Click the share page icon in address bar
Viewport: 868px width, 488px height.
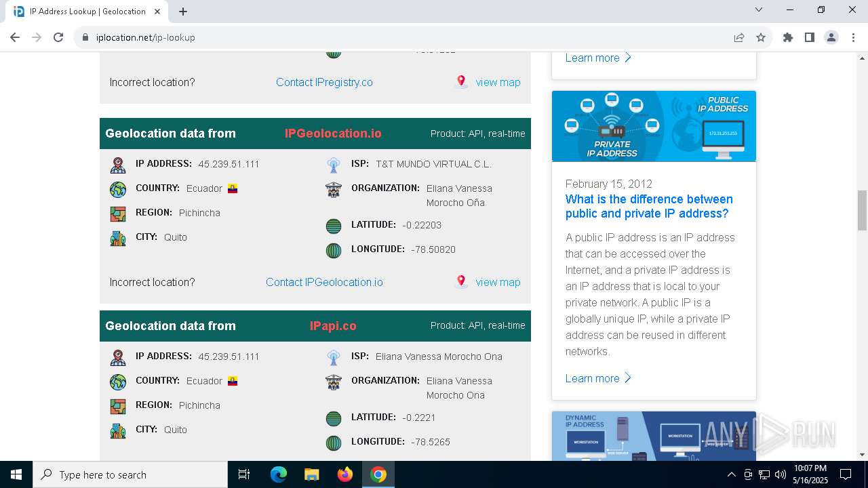739,37
